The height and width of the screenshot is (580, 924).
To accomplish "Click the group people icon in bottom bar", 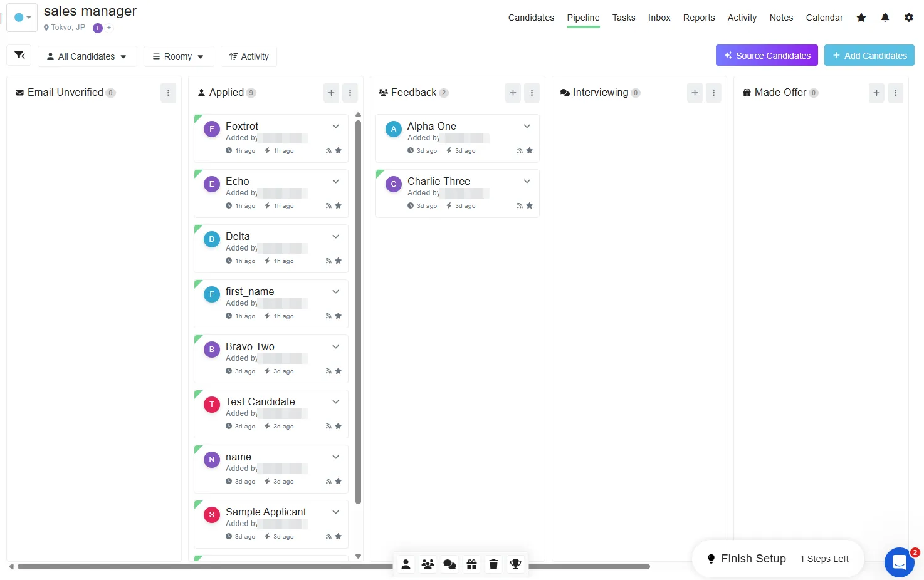I will click(428, 564).
